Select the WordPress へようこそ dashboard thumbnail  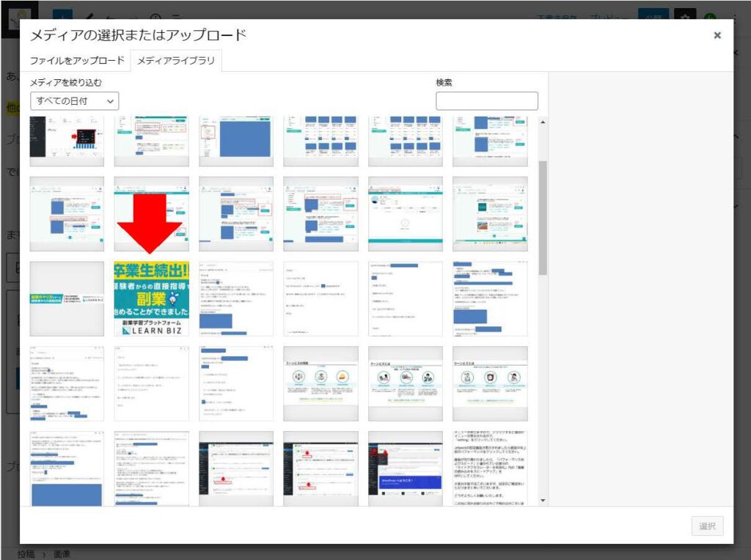(x=405, y=468)
